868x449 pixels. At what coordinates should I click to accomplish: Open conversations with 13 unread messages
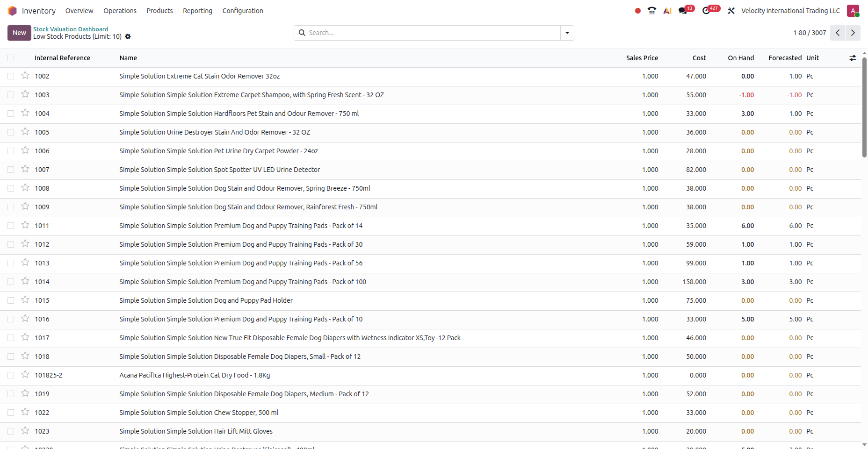[x=686, y=10]
